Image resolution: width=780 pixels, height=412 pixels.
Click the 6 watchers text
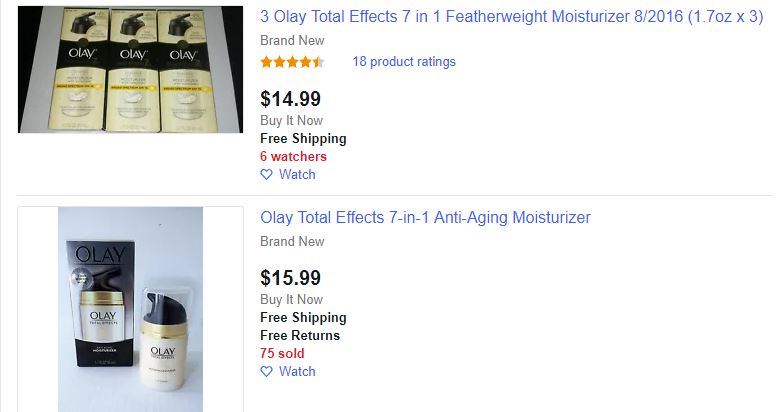click(293, 156)
